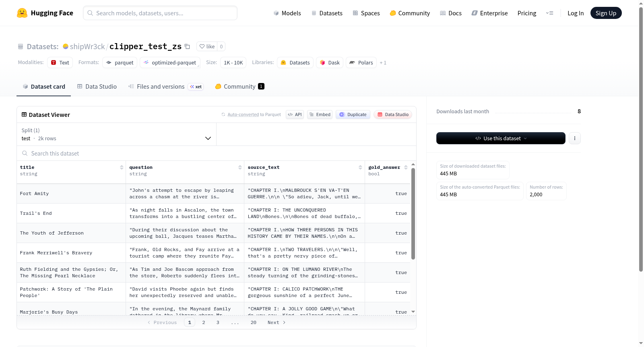This screenshot has width=644, height=347.
Task: Click the Sign Up button
Action: click(x=606, y=13)
